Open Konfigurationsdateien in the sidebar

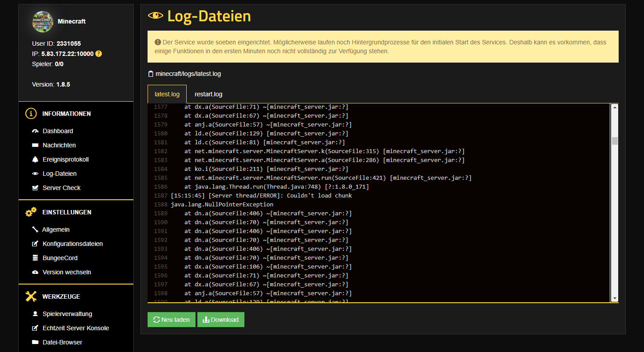pyautogui.click(x=72, y=244)
